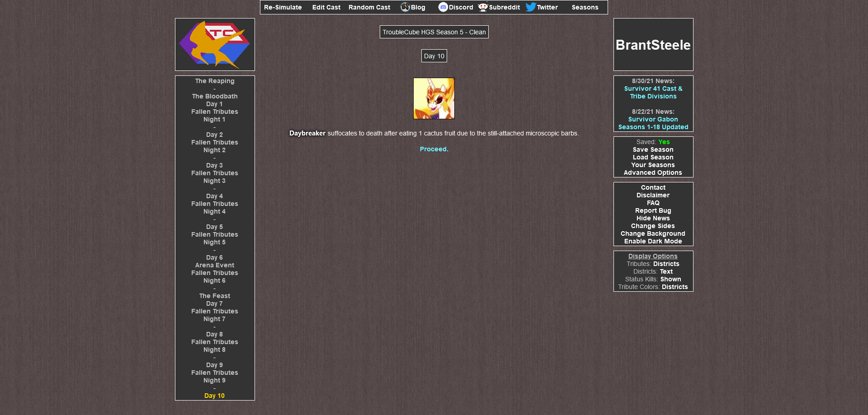Open Day 5 in sidebar
868x415 pixels.
(x=215, y=227)
